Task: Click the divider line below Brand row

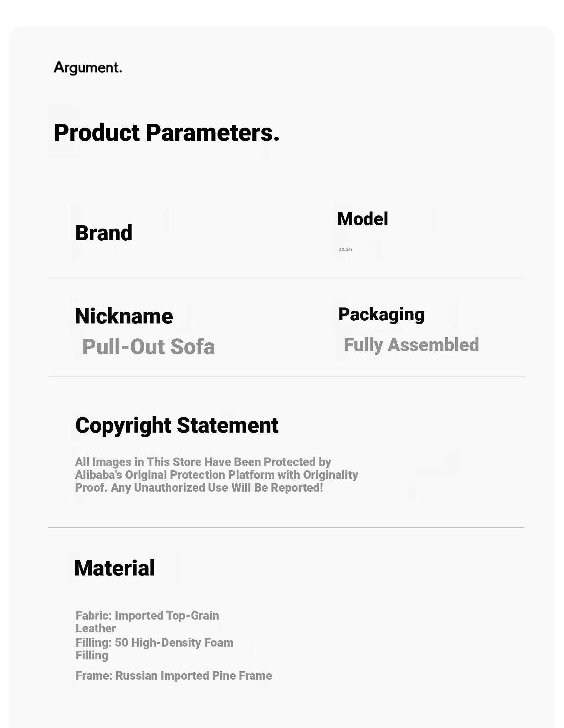Action: coord(286,278)
